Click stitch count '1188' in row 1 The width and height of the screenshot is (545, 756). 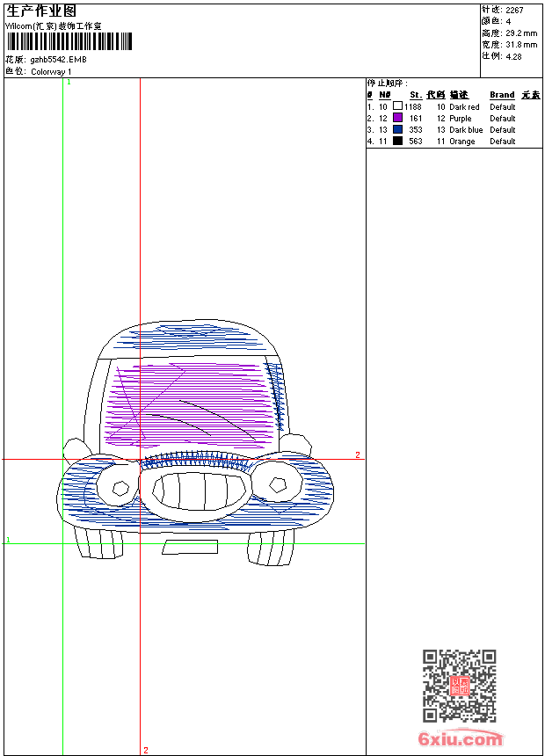click(x=413, y=107)
